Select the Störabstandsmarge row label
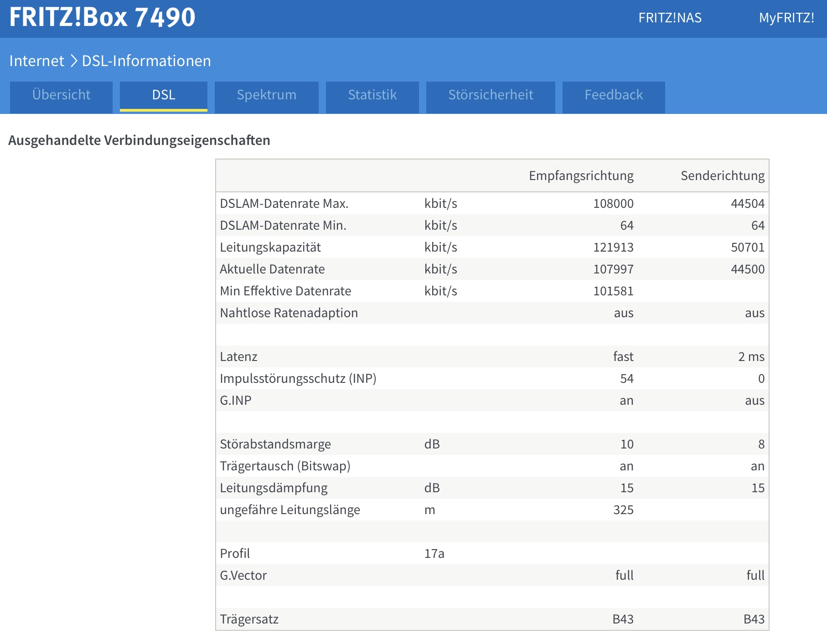 pyautogui.click(x=275, y=444)
